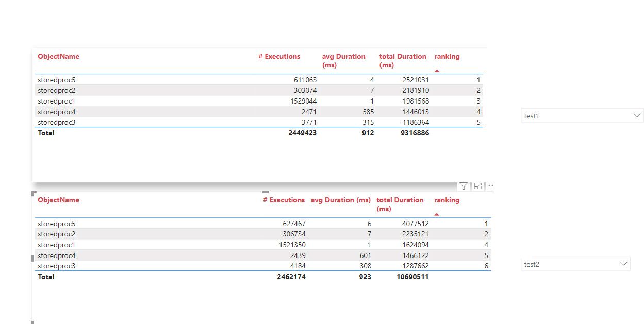Click the avg duration total 923
The width and height of the screenshot is (644, 324).
[365, 277]
